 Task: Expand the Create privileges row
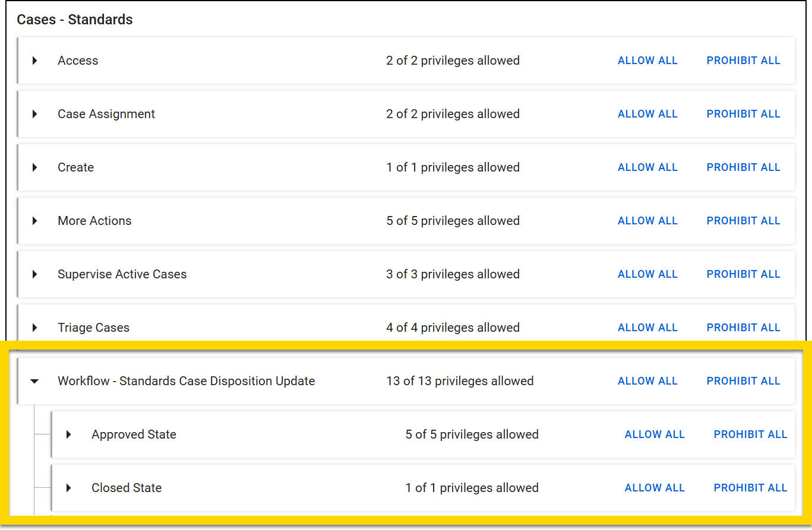(x=34, y=167)
